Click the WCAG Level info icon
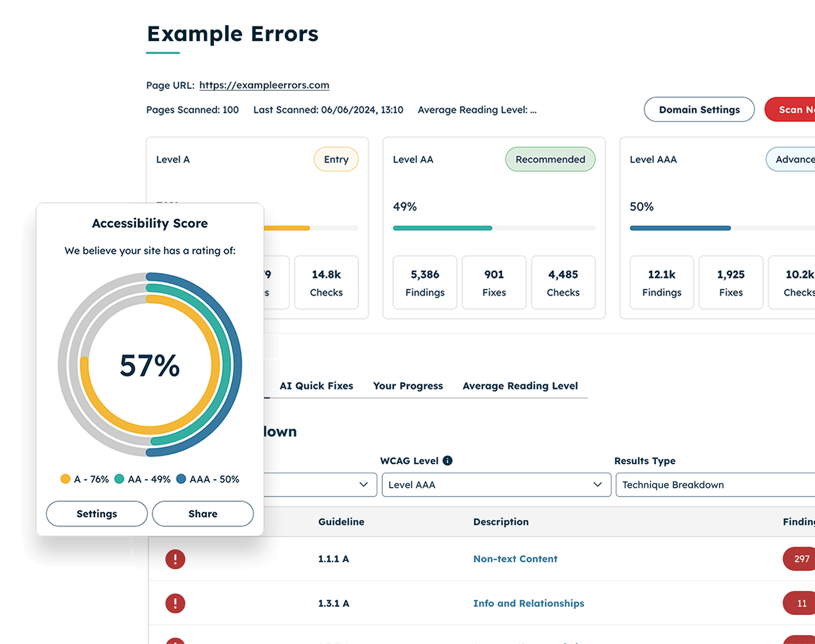This screenshot has height=644, width=815. (447, 461)
